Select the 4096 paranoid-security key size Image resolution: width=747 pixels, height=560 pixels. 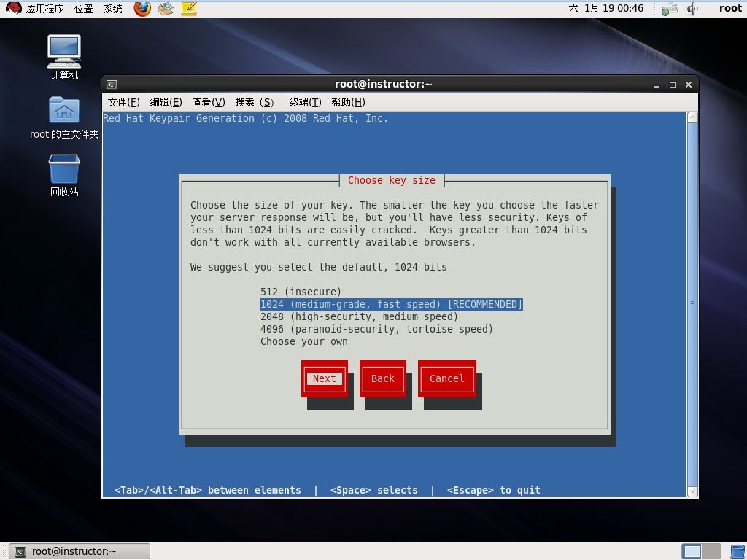pos(377,329)
